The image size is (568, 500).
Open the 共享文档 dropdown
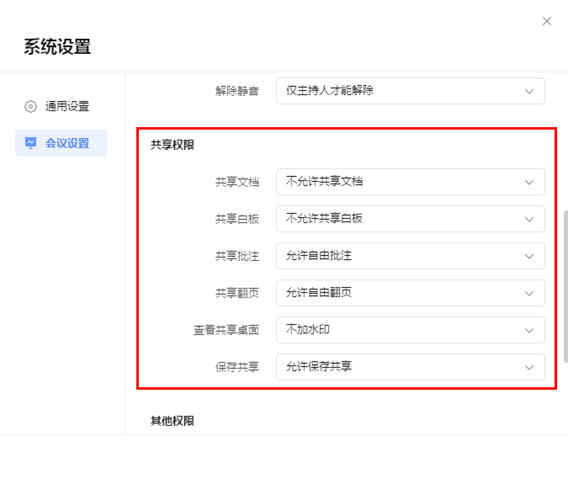pyautogui.click(x=410, y=182)
